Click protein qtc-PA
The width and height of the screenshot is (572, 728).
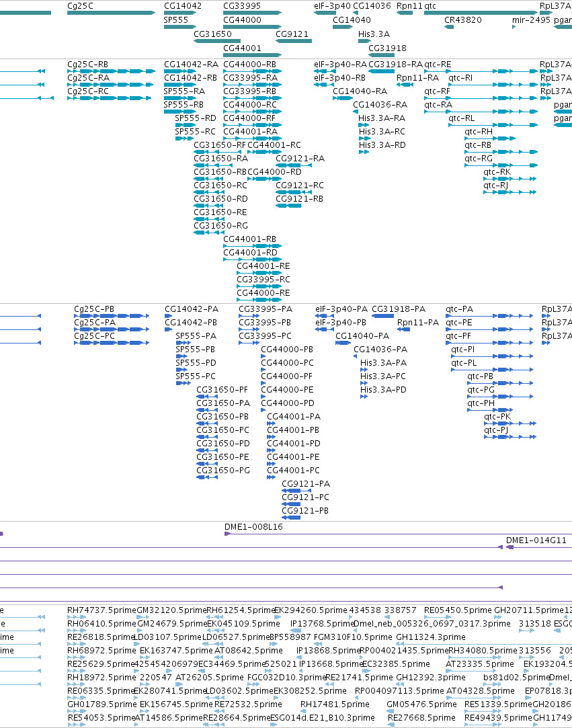[x=459, y=309]
